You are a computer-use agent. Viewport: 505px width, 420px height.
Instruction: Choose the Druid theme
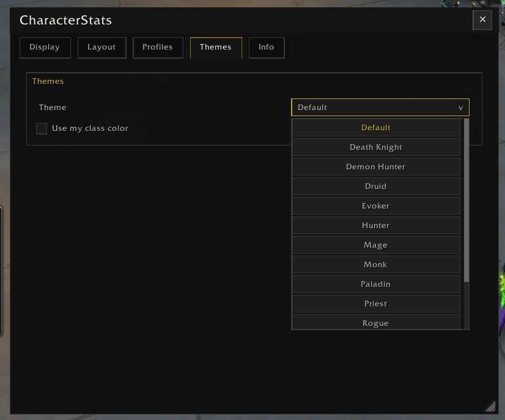(376, 186)
